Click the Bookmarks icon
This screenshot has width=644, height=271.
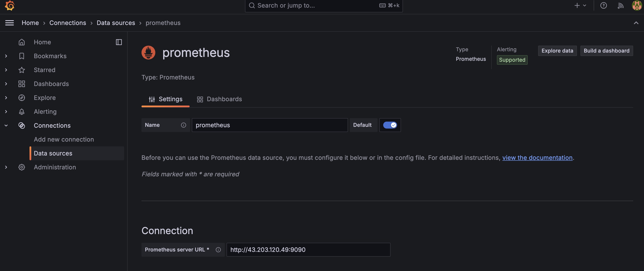pos(22,56)
